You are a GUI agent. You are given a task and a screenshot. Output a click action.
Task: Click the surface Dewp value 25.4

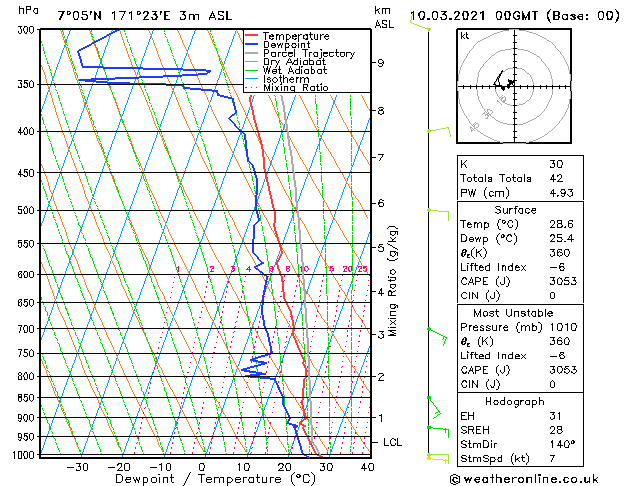tap(562, 239)
